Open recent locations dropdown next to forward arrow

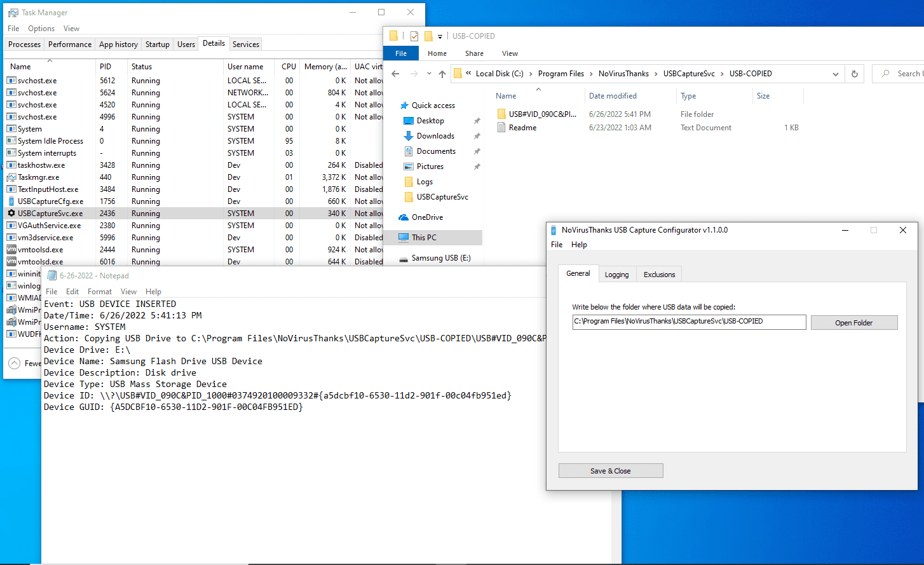point(429,74)
